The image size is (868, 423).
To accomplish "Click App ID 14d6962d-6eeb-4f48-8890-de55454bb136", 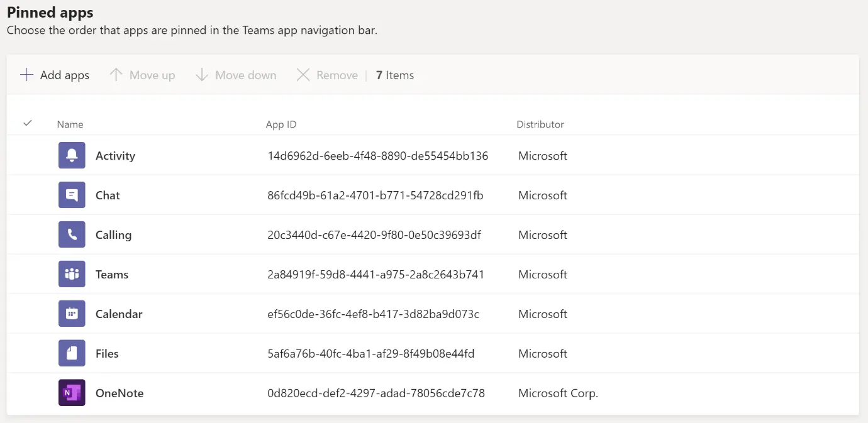I will pos(378,156).
